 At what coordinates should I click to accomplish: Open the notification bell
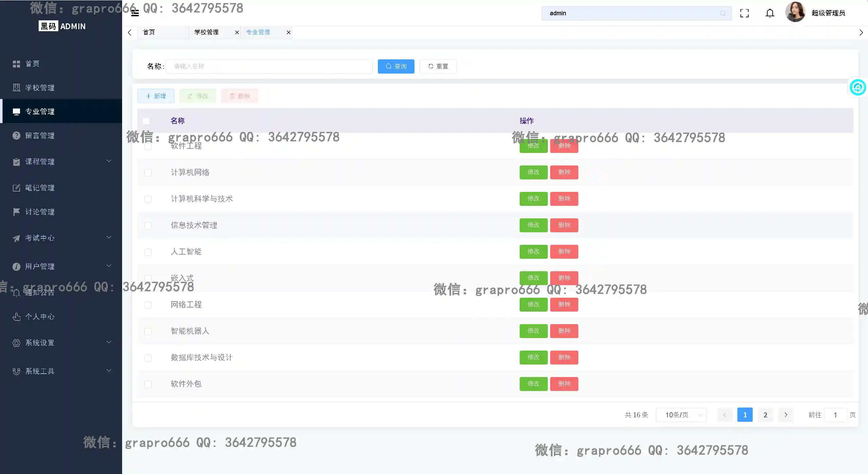770,13
